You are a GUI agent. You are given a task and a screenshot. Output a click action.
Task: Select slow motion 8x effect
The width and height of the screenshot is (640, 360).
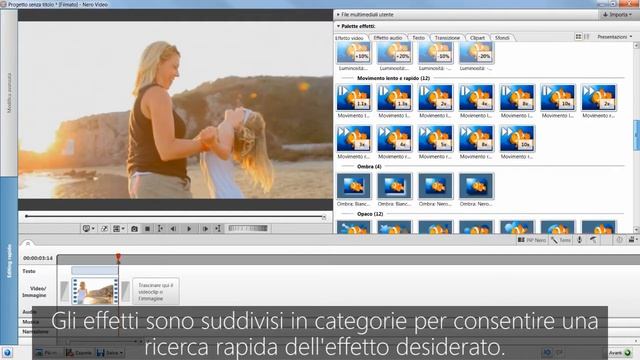point(517,98)
